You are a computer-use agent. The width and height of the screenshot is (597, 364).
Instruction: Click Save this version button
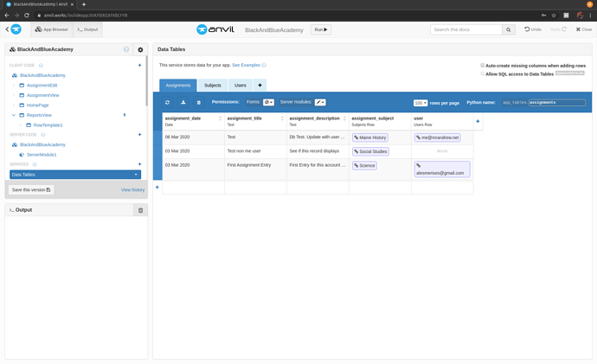coord(31,190)
